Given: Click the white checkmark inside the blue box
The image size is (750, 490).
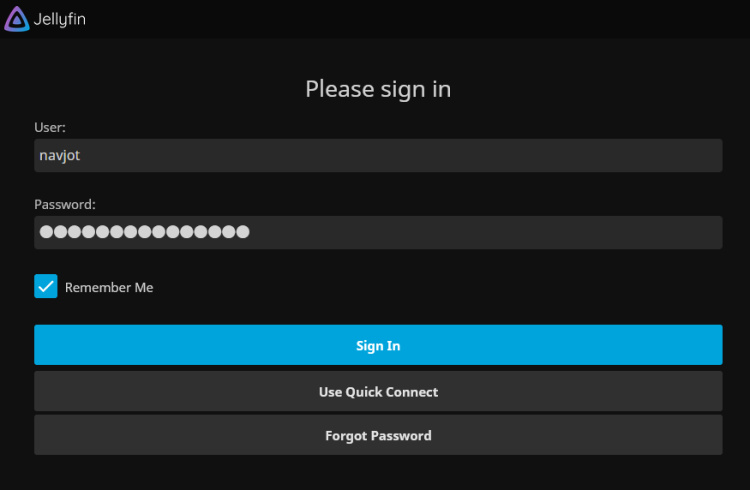Looking at the screenshot, I should (46, 287).
